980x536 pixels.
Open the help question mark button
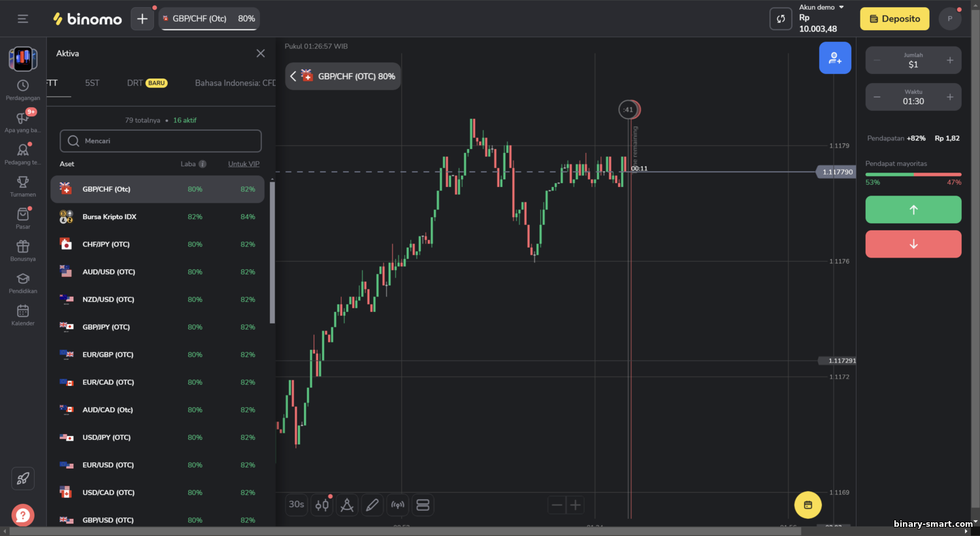coord(23,515)
